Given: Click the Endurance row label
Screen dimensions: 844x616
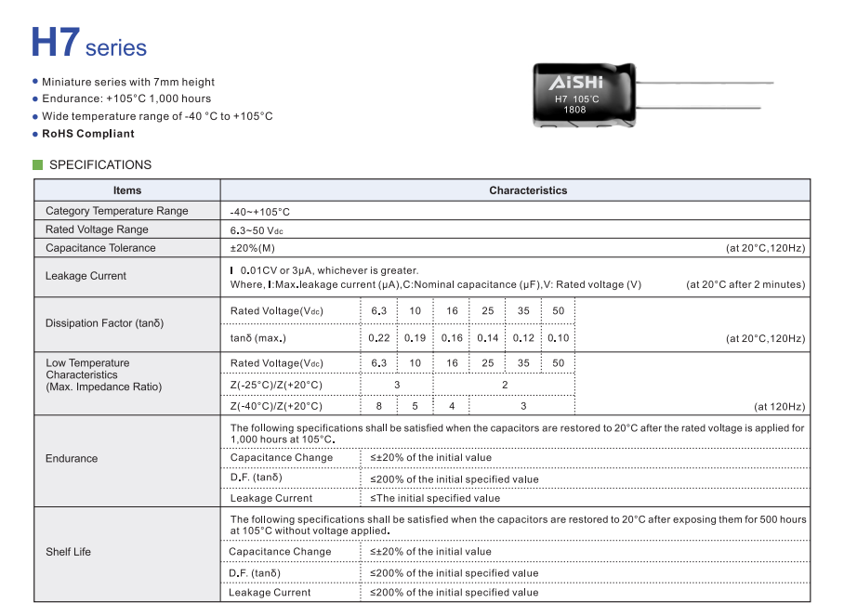Looking at the screenshot, I should [72, 458].
